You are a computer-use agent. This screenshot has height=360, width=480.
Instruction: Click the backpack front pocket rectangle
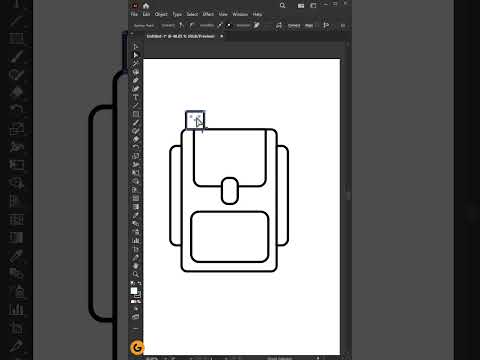pyautogui.click(x=230, y=237)
